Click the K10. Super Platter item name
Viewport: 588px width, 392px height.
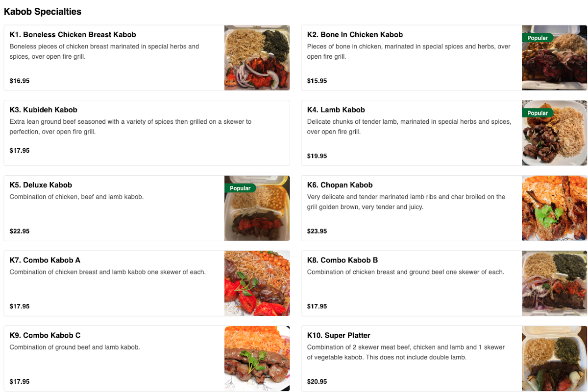[x=339, y=335]
